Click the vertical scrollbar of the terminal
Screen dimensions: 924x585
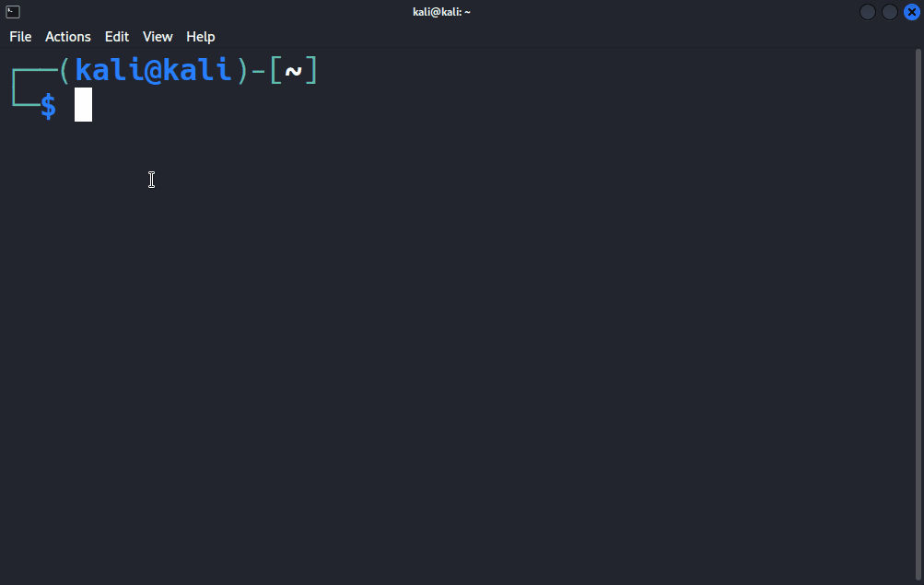(918, 315)
